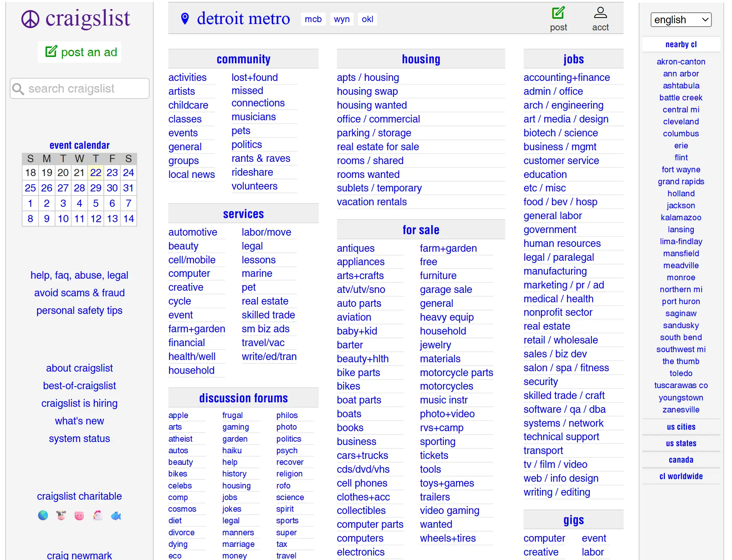This screenshot has width=732, height=560.
Task: Open the for sale category header
Action: click(421, 230)
